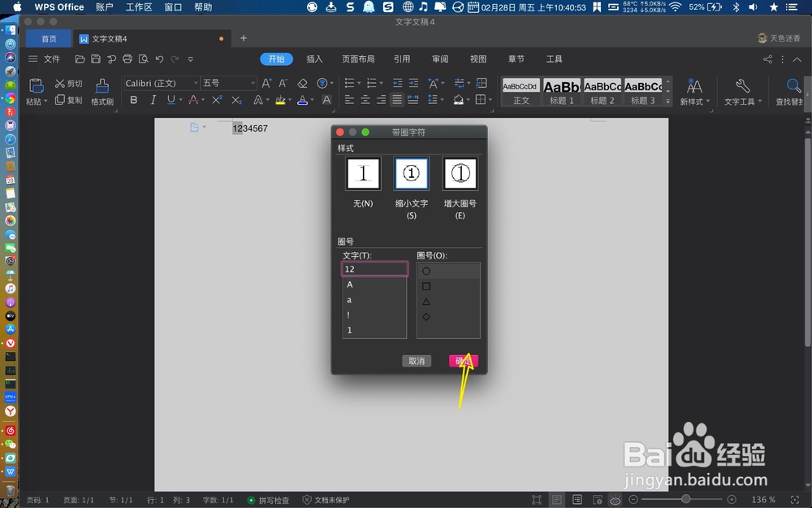
Task: Apply Italic formatting
Action: pos(153,99)
